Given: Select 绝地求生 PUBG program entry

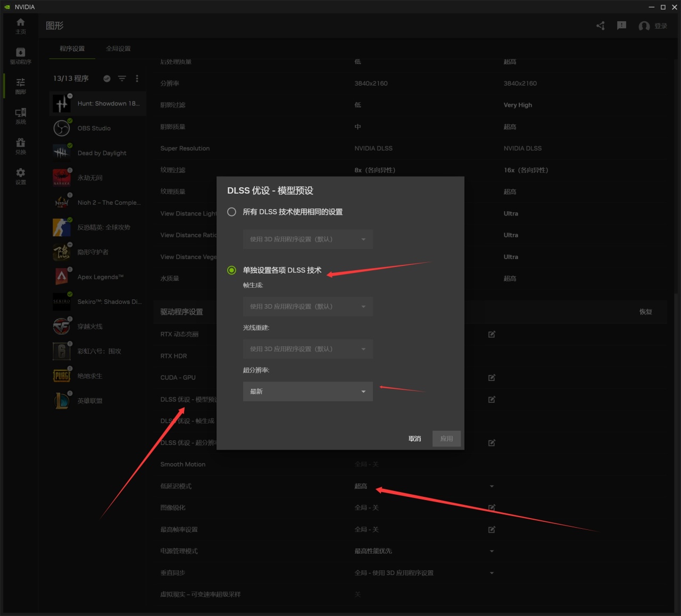Looking at the screenshot, I should point(98,376).
